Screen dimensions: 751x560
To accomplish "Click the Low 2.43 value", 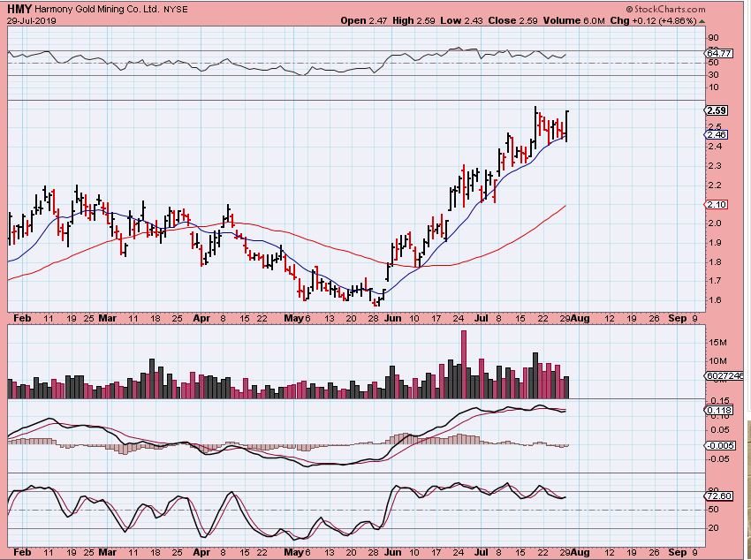I will coord(461,20).
